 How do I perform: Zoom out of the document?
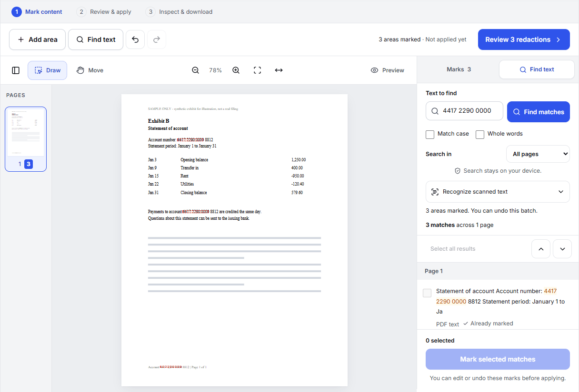[x=195, y=70]
